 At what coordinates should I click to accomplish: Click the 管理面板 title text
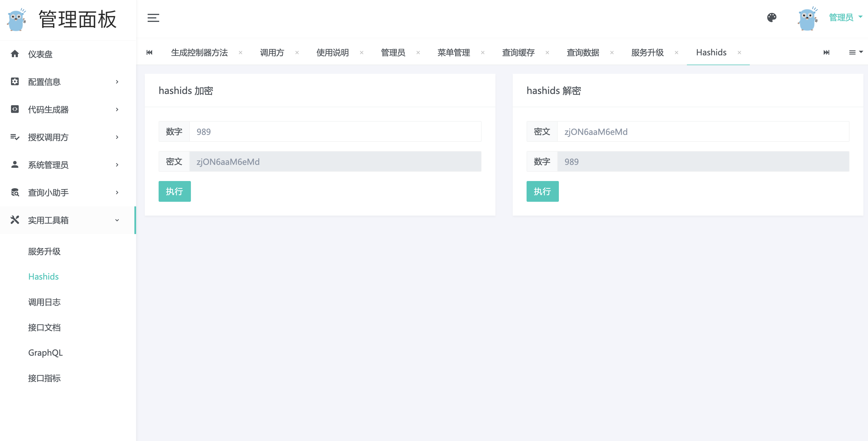click(x=78, y=19)
